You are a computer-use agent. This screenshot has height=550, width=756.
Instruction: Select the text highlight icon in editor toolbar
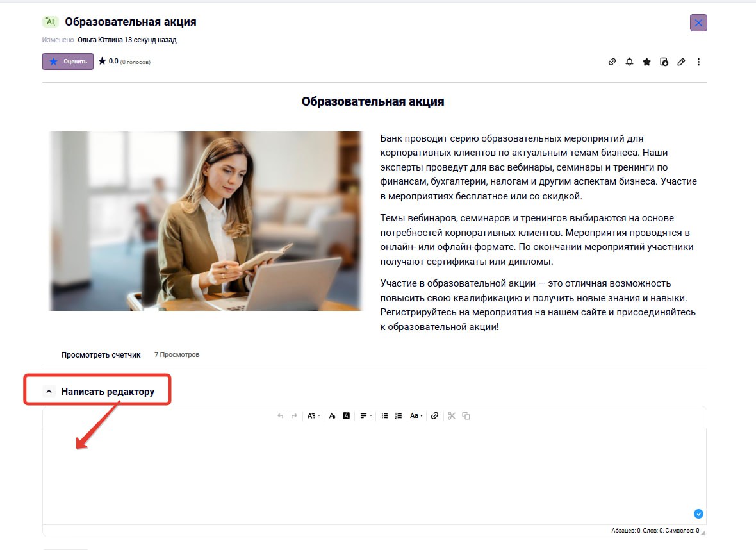click(x=346, y=415)
